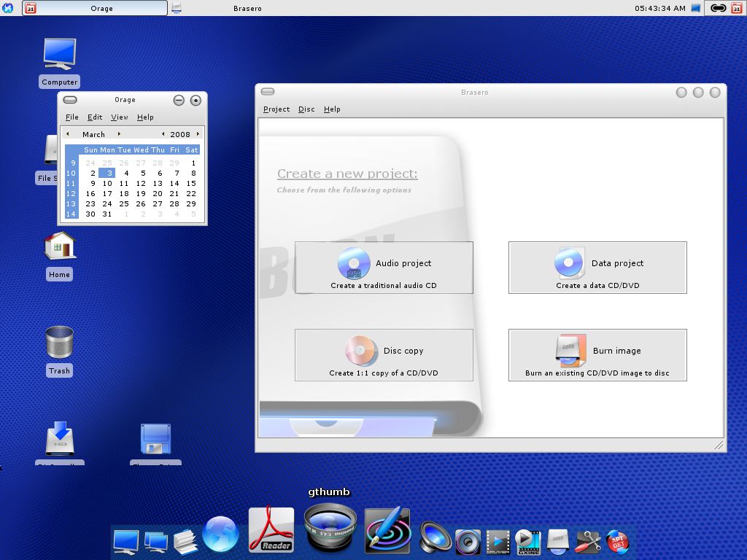
Task: Select March 8 in the Orage calendar
Action: click(x=193, y=173)
